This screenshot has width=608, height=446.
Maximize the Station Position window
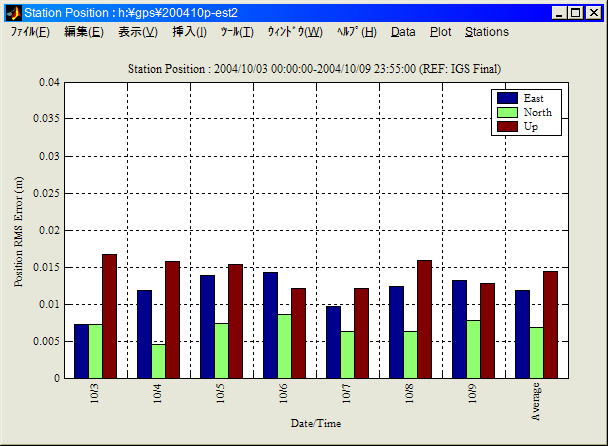576,12
